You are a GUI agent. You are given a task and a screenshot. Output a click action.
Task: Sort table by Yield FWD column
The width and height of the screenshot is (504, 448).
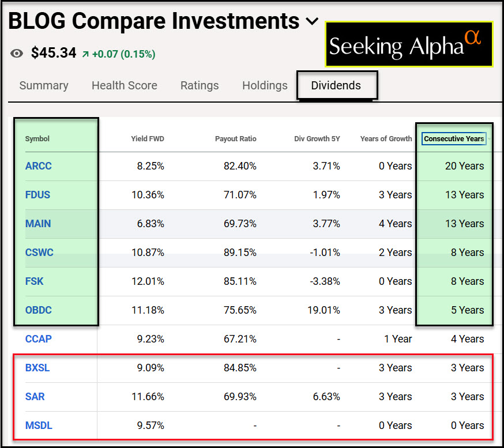(148, 138)
